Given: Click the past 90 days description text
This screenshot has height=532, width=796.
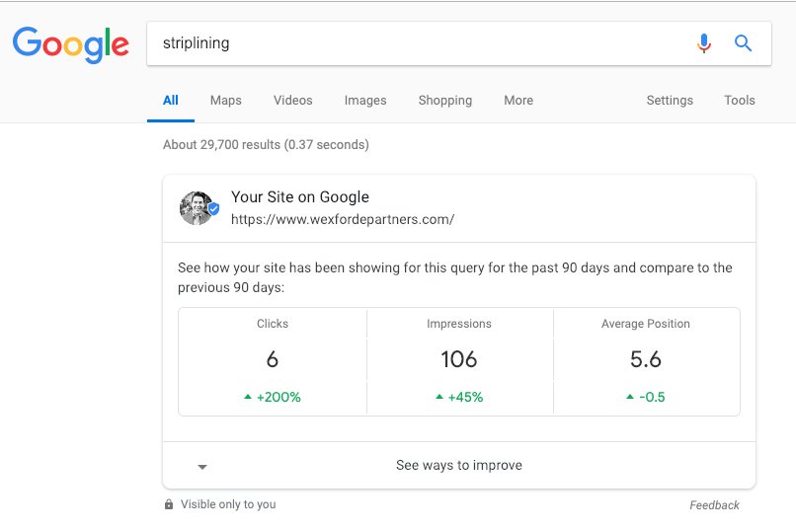Looking at the screenshot, I should tap(455, 277).
